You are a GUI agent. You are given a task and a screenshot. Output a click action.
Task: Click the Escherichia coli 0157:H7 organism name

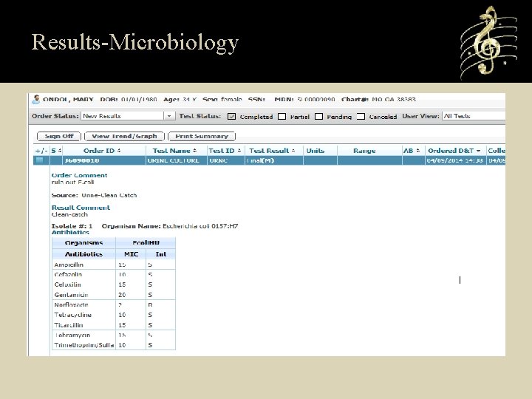pyautogui.click(x=200, y=226)
